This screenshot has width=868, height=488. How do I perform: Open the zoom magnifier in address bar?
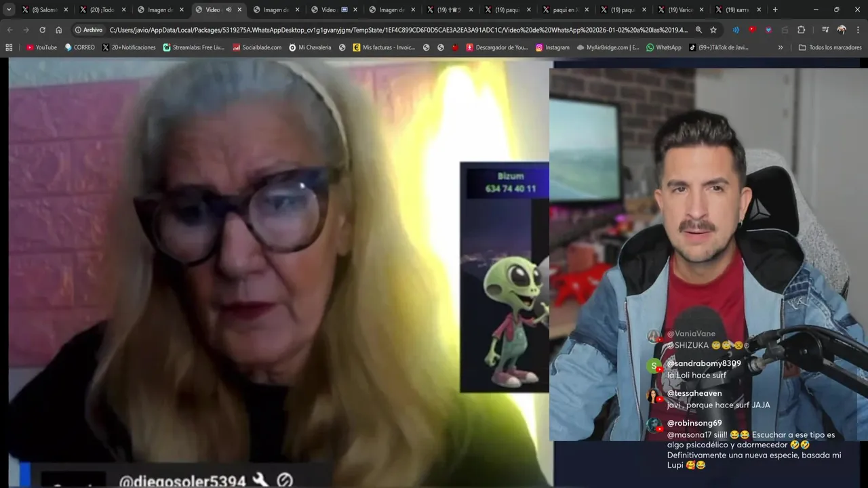(x=698, y=30)
